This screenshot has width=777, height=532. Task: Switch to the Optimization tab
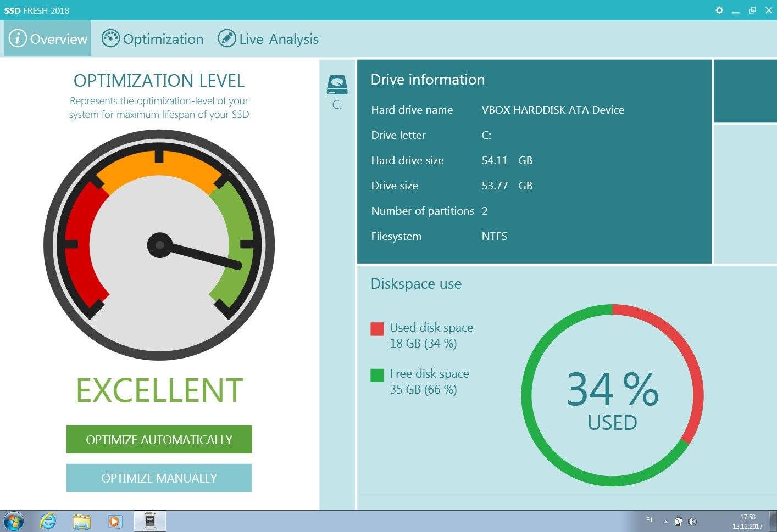153,38
